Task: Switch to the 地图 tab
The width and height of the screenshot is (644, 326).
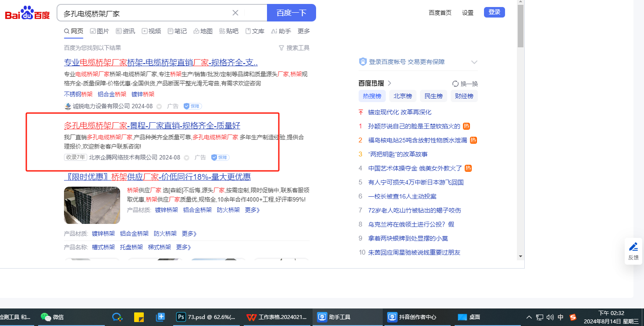Action: (x=203, y=31)
